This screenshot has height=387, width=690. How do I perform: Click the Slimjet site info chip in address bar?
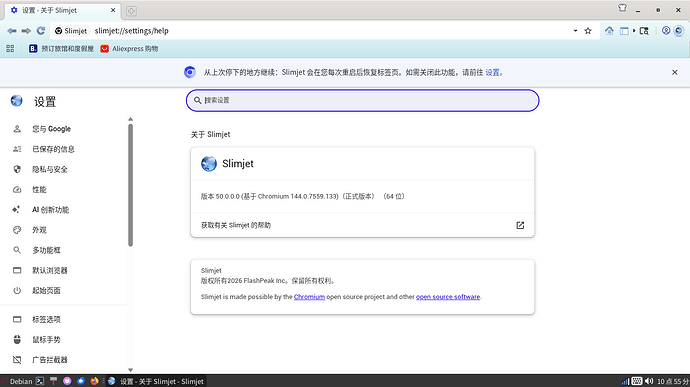71,31
